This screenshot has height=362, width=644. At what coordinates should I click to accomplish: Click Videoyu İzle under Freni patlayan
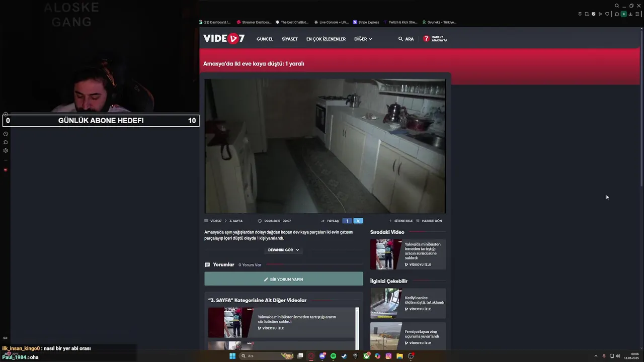pos(418,343)
